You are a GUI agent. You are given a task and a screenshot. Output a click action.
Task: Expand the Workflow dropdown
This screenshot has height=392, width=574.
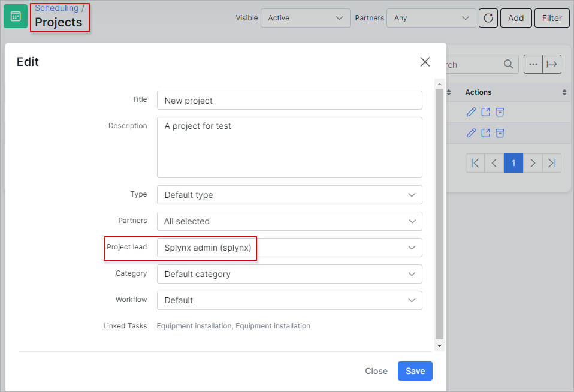click(x=289, y=300)
